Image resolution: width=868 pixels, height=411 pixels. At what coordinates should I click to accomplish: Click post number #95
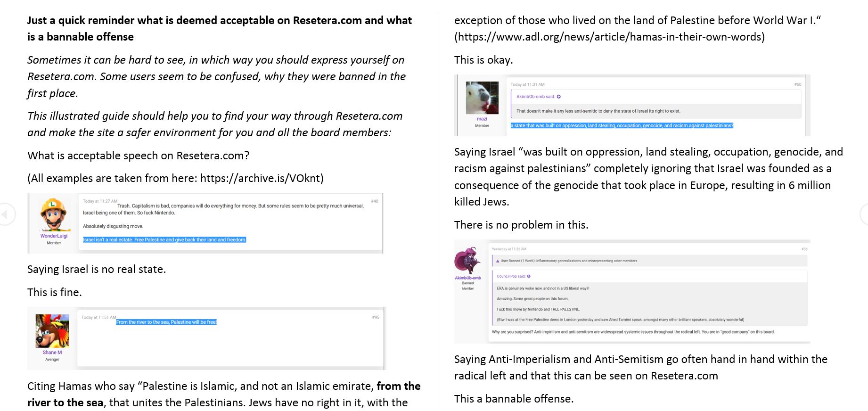(x=376, y=317)
